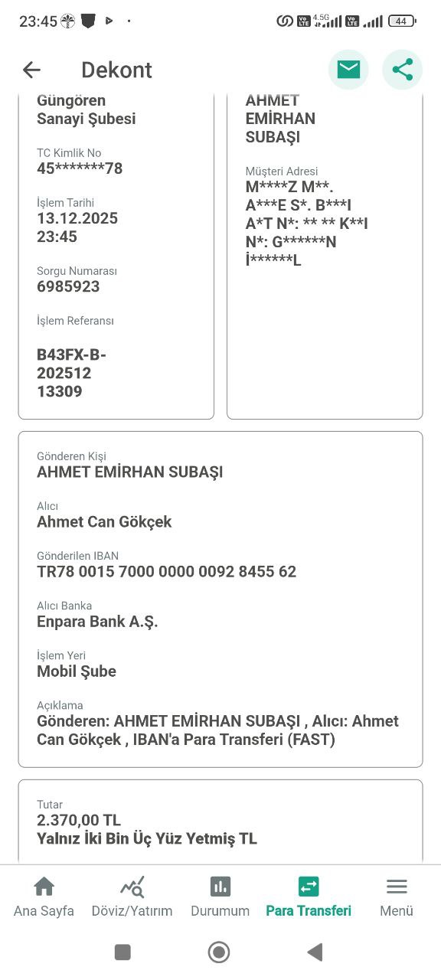
Task: Tap the back arrow icon
Action: [x=31, y=70]
